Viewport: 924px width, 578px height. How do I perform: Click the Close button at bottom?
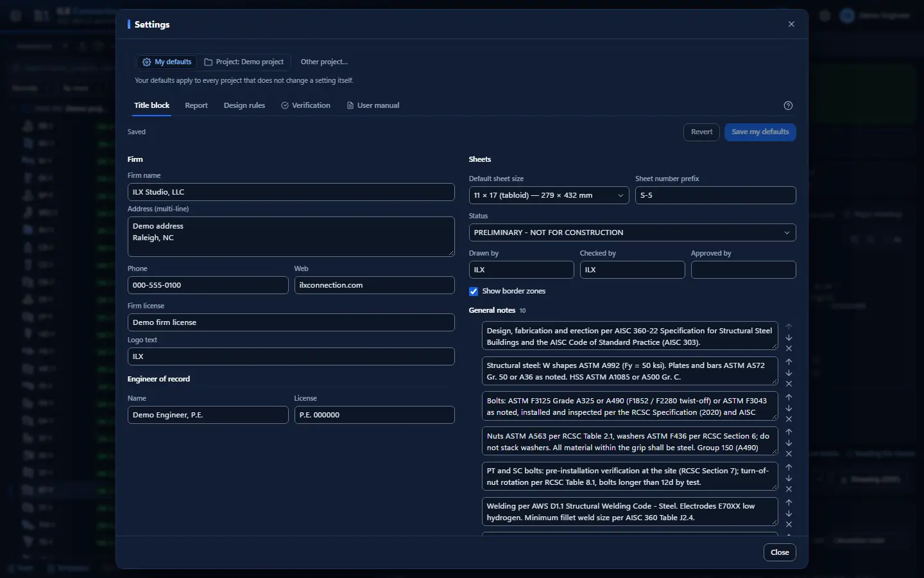tap(780, 552)
